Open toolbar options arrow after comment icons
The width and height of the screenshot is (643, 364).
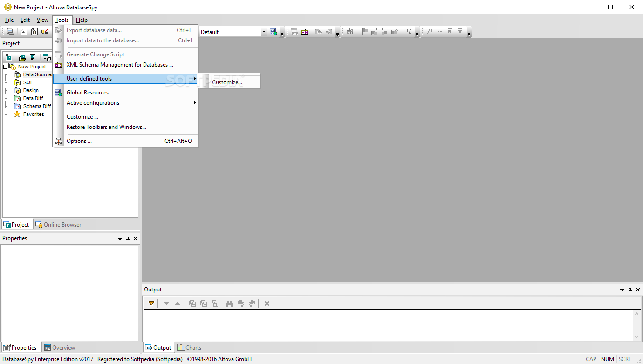(x=469, y=33)
